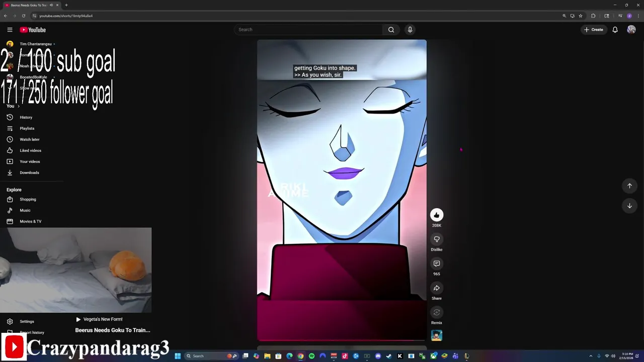
Task: Open the Beerus Needs Goku browser tab
Action: [x=31, y=5]
